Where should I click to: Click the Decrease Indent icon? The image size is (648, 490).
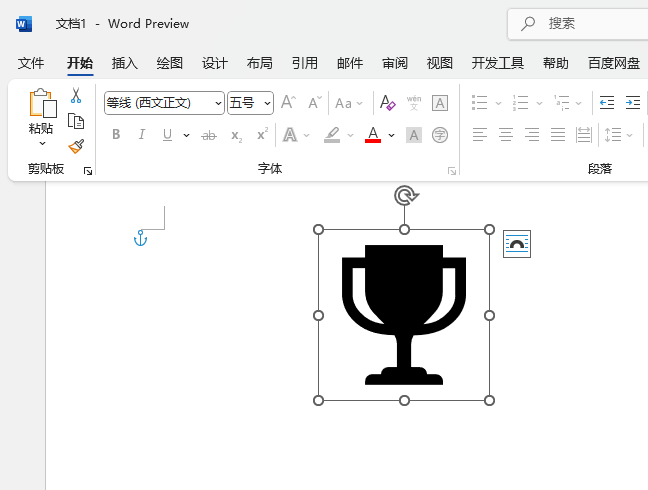pos(607,103)
